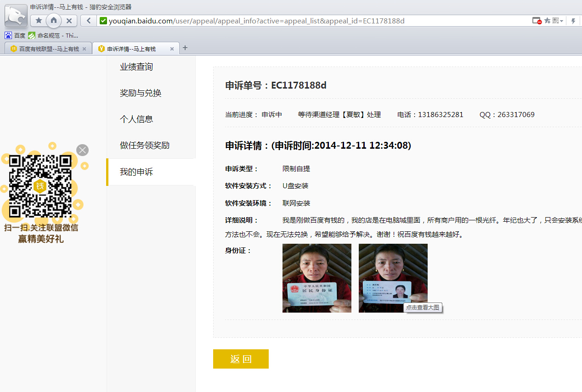Click the WeChat QR code image
This screenshot has height=392, width=582.
(40, 186)
